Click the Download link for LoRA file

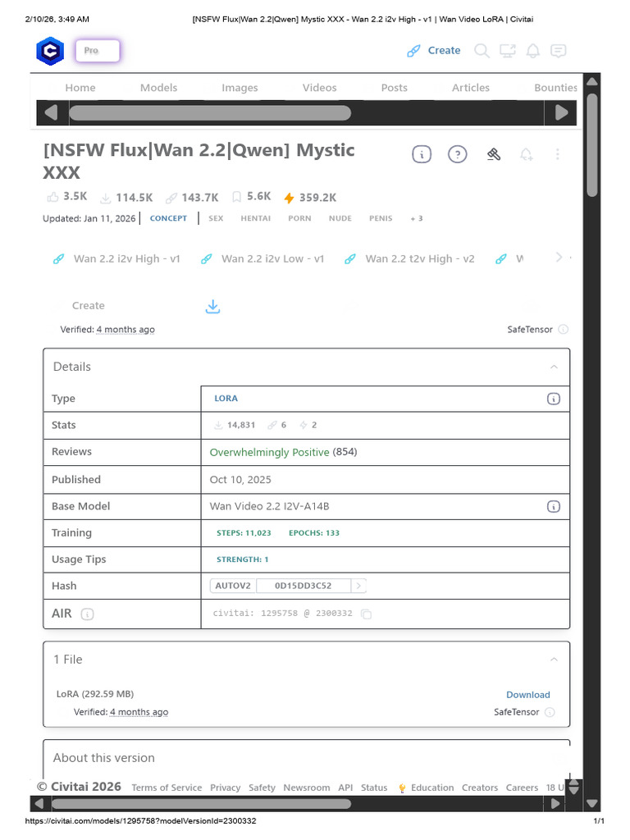point(527,695)
